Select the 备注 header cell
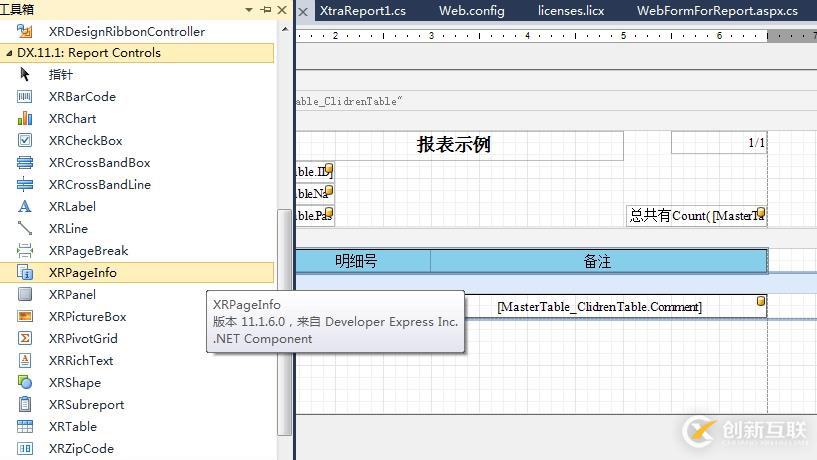 (599, 260)
